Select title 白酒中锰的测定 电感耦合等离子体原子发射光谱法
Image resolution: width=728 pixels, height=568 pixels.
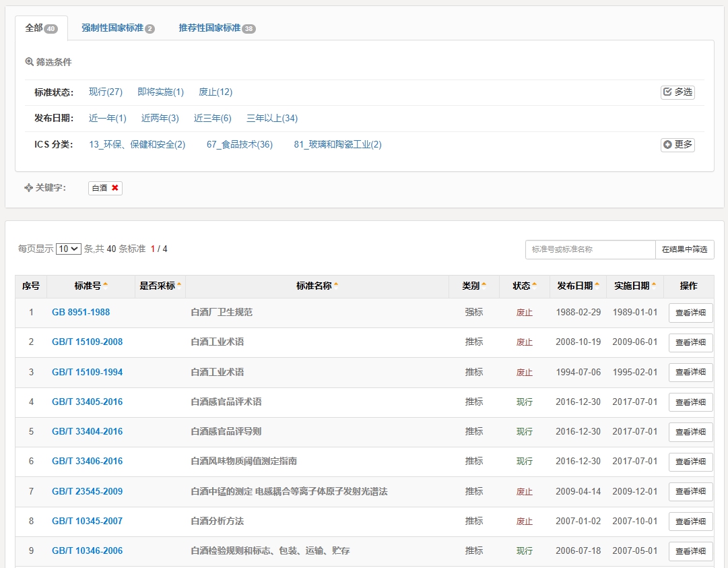(289, 491)
